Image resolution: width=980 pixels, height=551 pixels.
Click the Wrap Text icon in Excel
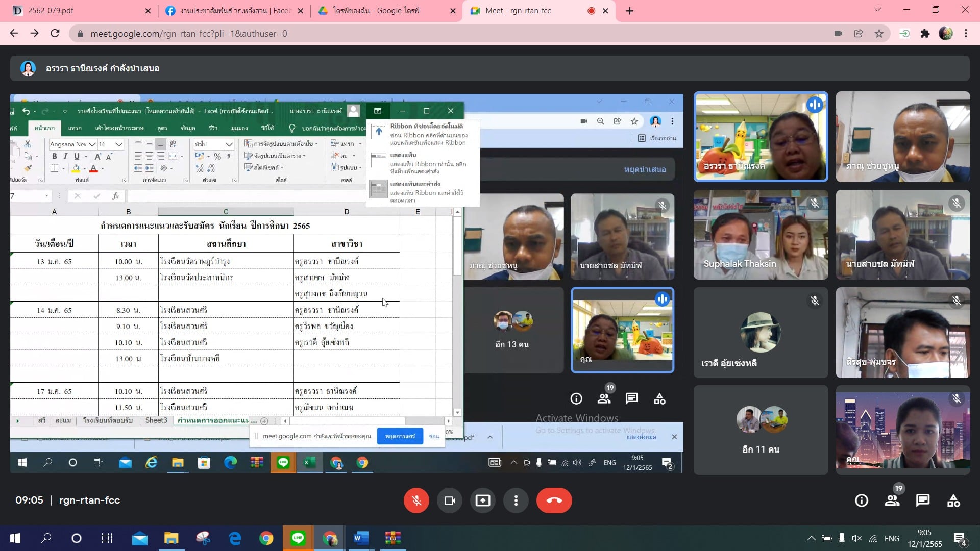pyautogui.click(x=173, y=144)
